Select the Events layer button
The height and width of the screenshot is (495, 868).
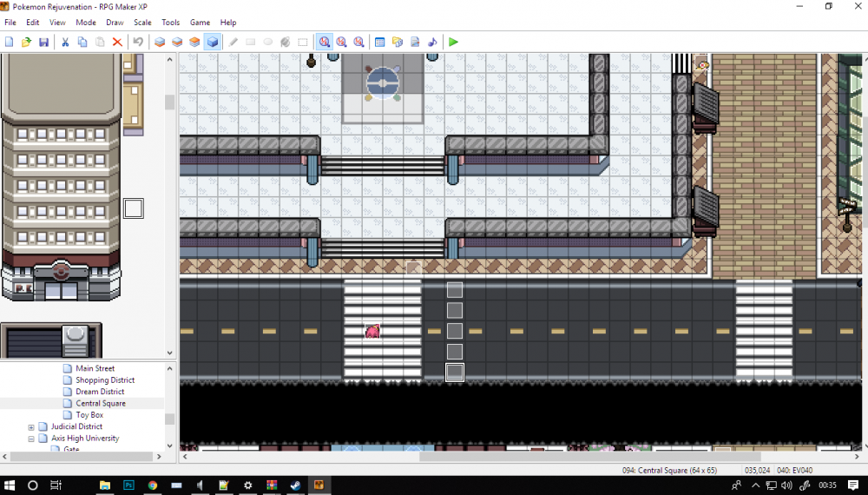(x=213, y=42)
